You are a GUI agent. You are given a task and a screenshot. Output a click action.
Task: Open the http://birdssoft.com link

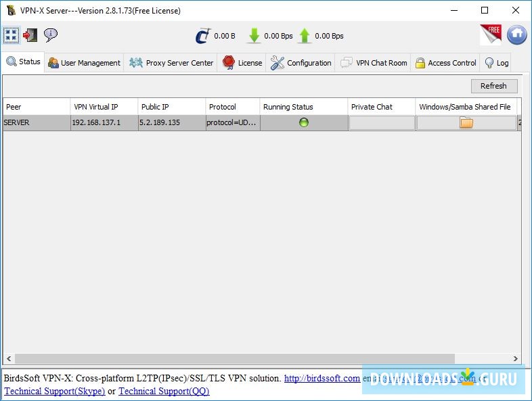coord(322,378)
